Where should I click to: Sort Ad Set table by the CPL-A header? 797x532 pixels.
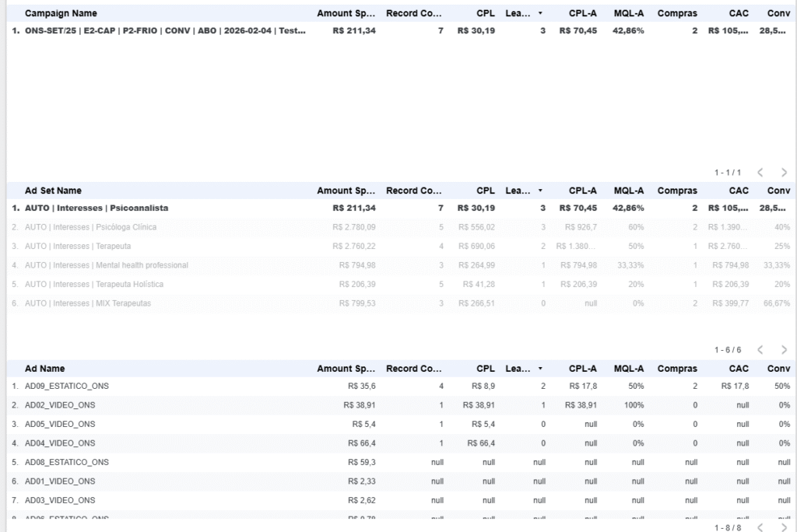[582, 191]
